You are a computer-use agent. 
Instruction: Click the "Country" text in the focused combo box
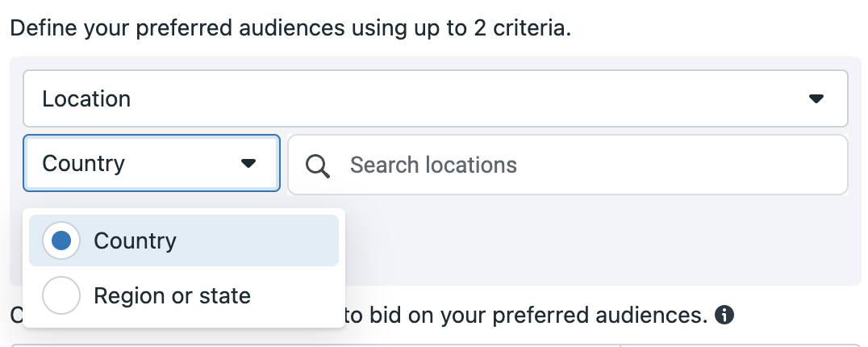coord(84,164)
